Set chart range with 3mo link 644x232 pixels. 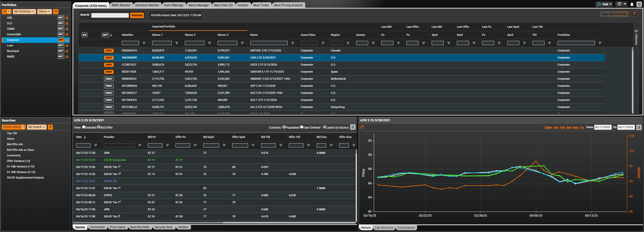pyautogui.click(x=569, y=127)
